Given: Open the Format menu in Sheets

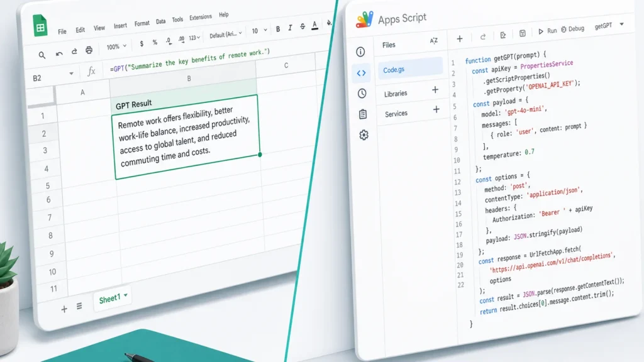Looking at the screenshot, I should click(142, 23).
